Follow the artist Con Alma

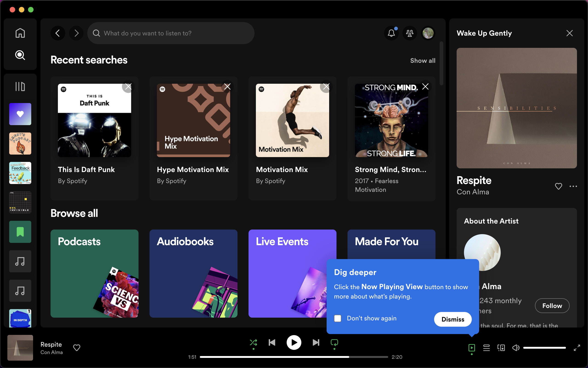point(552,306)
